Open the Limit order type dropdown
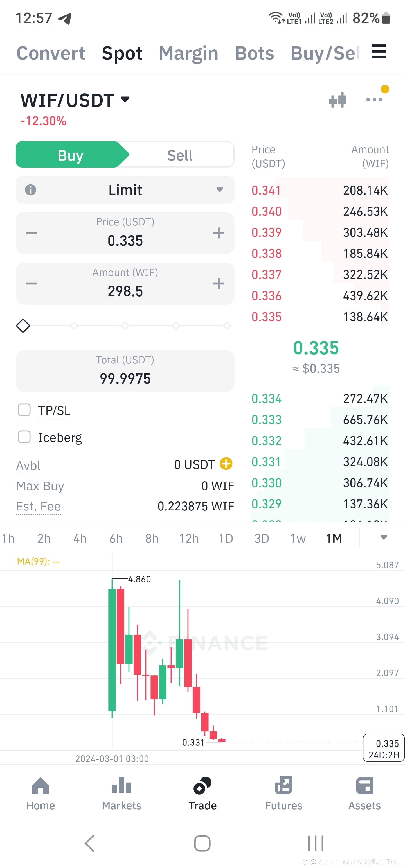This screenshot has width=405, height=868. (125, 190)
